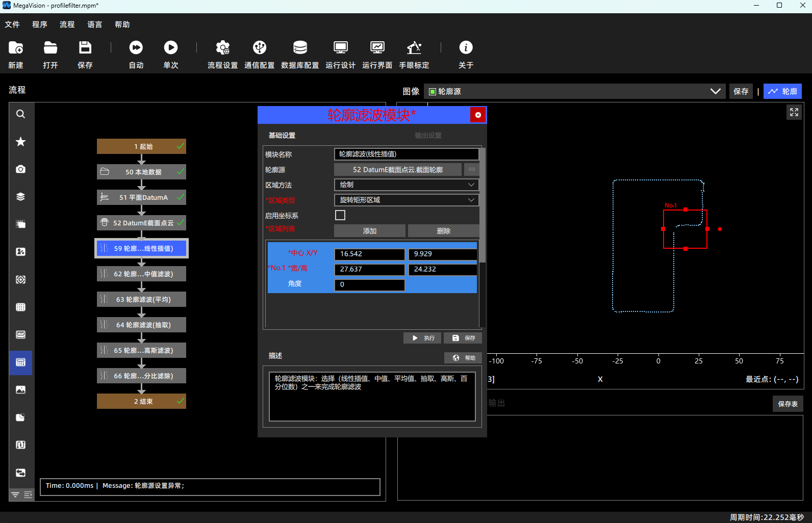This screenshot has width=812, height=523.
Task: Open 运行设计 run design
Action: click(x=341, y=48)
